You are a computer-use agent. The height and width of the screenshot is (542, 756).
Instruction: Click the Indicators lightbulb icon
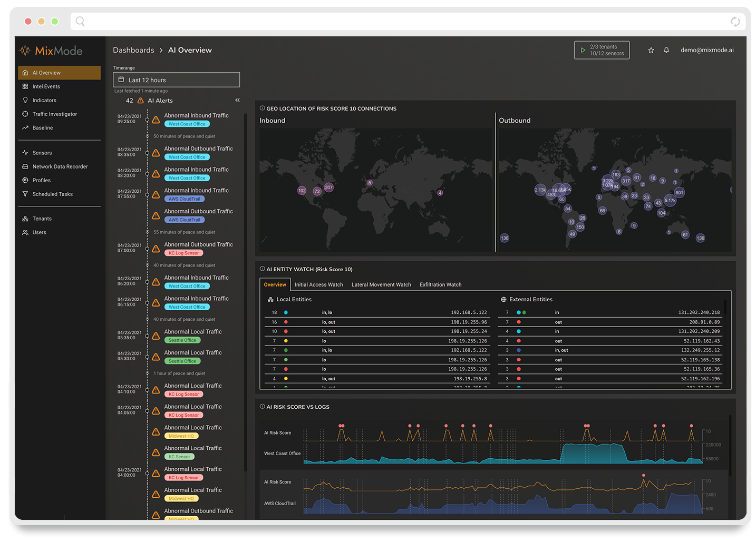coord(25,100)
